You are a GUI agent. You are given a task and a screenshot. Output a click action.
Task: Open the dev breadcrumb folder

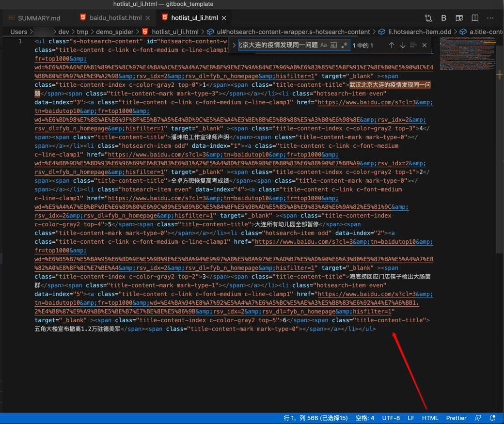coord(63,32)
